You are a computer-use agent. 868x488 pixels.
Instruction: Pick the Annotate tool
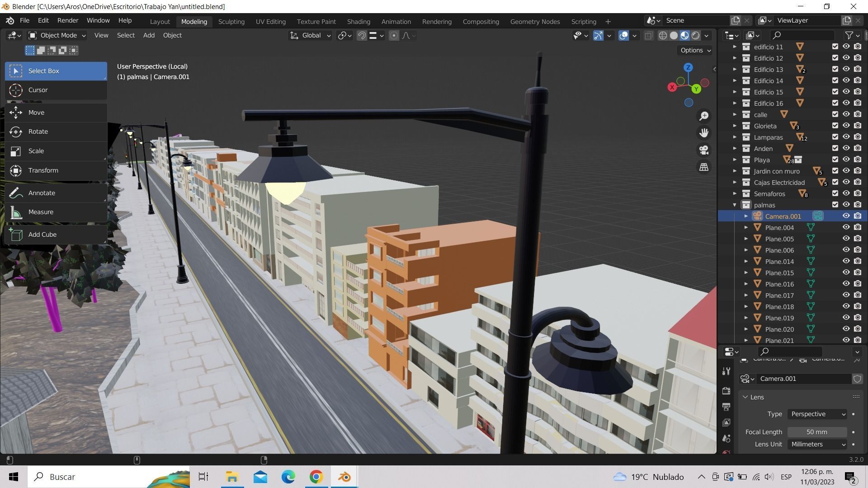click(56, 193)
